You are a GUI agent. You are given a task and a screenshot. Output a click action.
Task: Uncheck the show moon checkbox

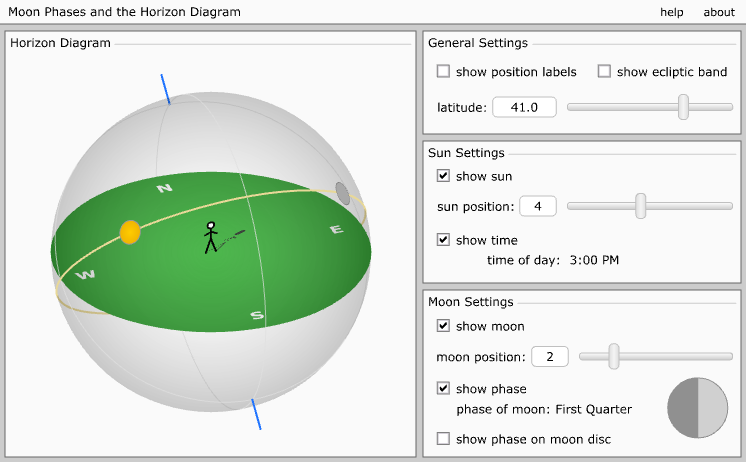click(443, 326)
